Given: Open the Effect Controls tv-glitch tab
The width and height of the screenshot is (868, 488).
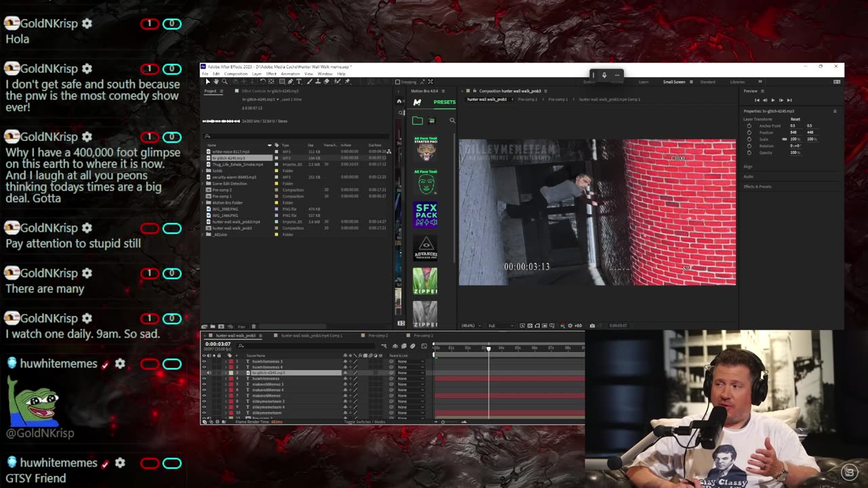Looking at the screenshot, I should pos(270,91).
